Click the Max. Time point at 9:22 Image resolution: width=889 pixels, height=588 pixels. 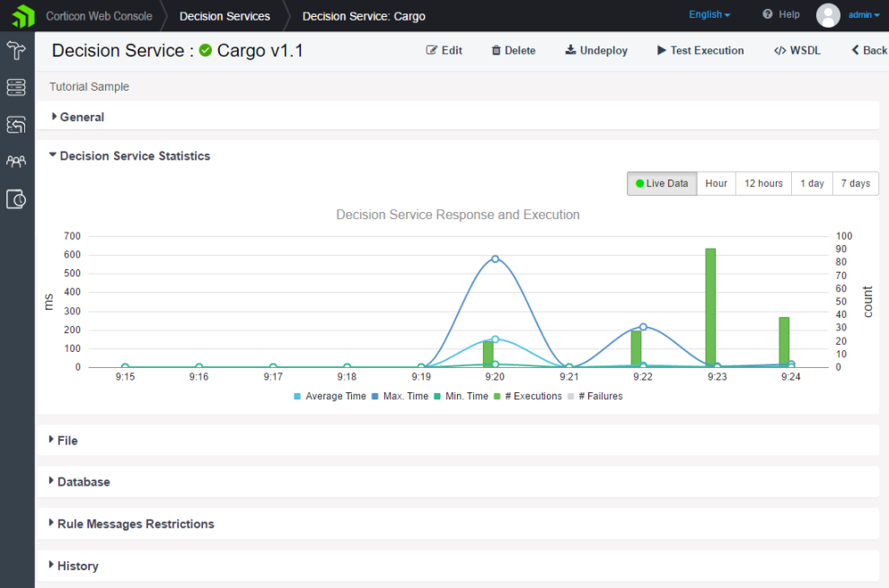tap(643, 327)
